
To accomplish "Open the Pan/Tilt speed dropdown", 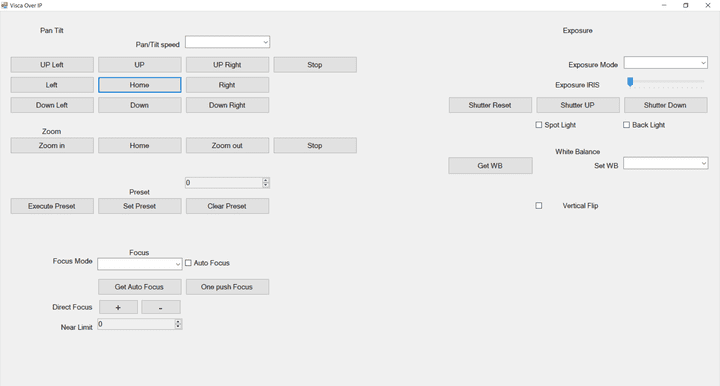I will click(x=227, y=42).
